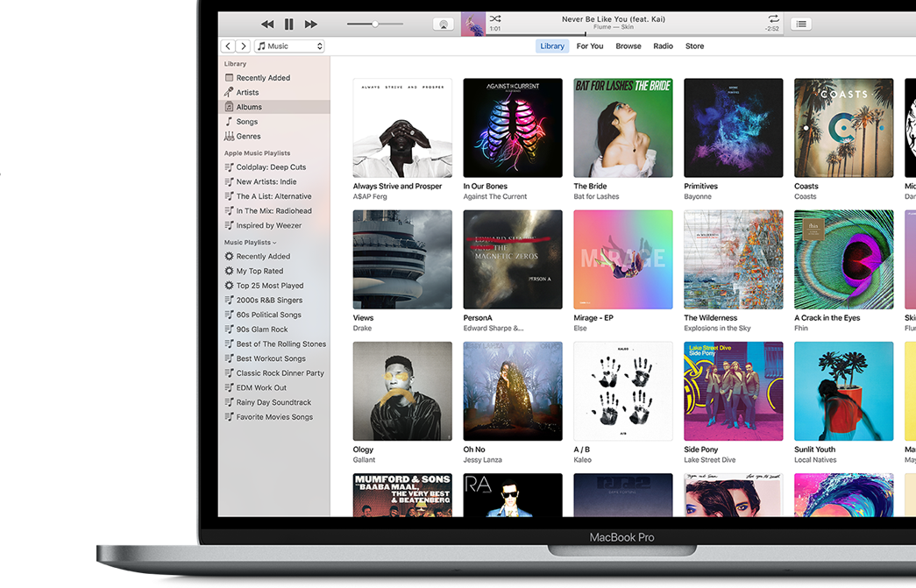Open the 2000s R&B Singers playlist
Screen dimensions: 916x588
click(274, 300)
